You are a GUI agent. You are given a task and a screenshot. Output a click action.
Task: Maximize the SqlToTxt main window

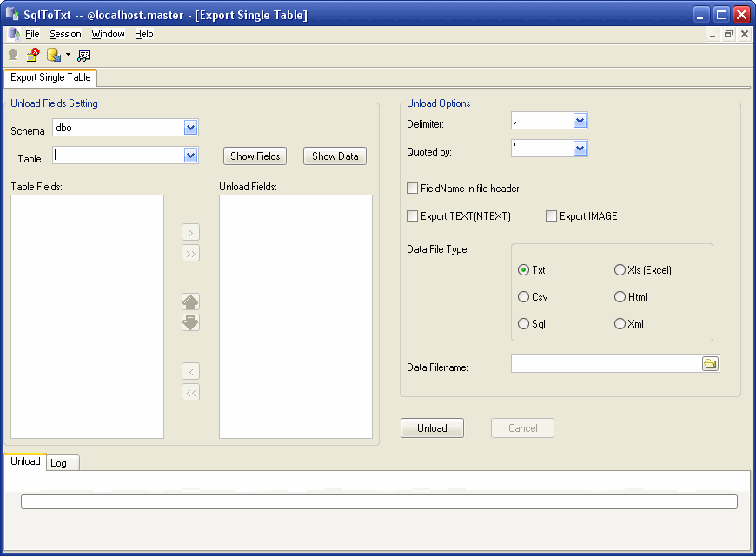(722, 15)
